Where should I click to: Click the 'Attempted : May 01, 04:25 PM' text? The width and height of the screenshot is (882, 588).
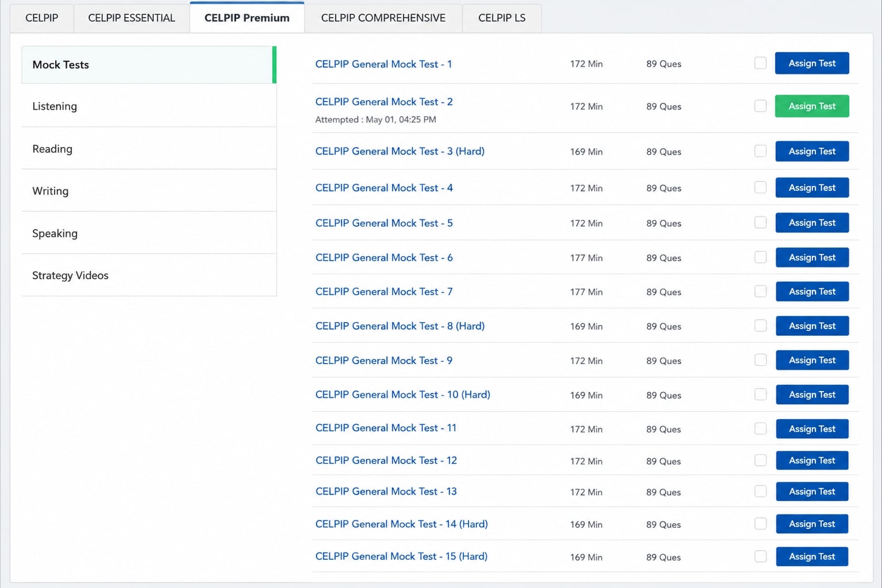click(x=376, y=119)
